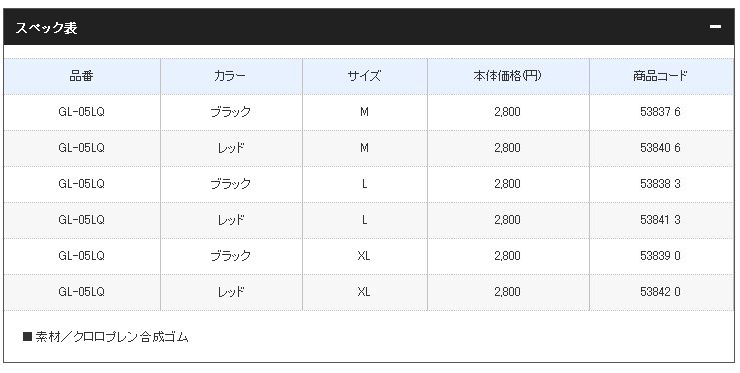The image size is (740, 373).
Task: Collapse the スペック表 section with minus icon
Action: pos(715,27)
